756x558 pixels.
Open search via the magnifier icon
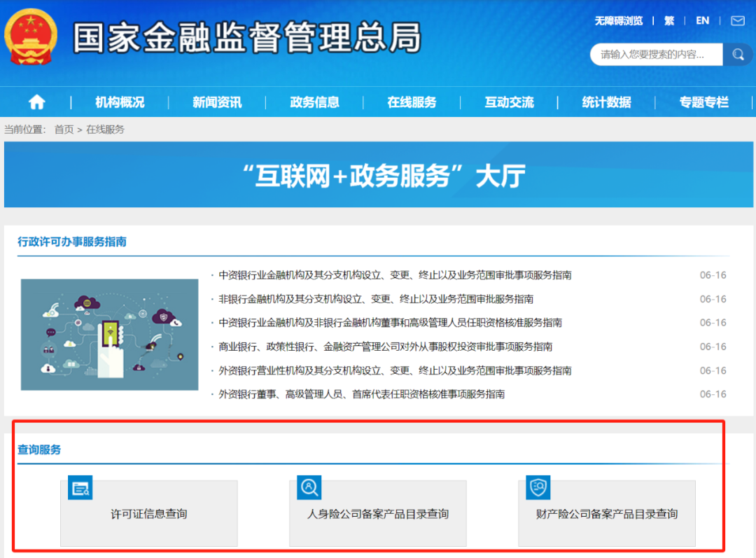coord(738,54)
